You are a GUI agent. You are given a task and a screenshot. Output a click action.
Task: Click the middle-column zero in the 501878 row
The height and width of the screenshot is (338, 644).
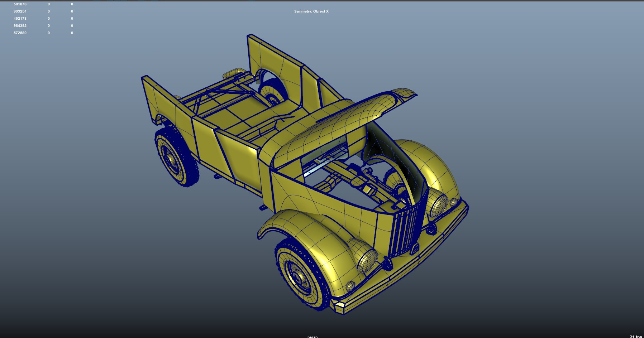(49, 4)
